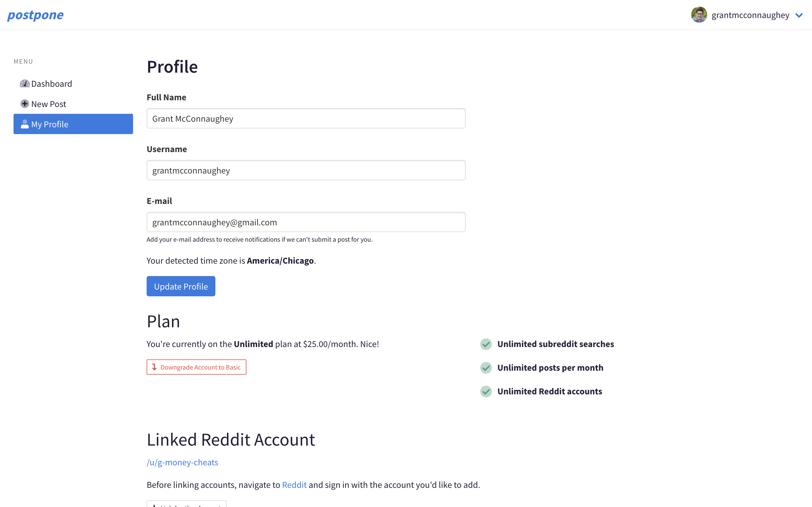Screen dimensions: 812x507
Task: Focus the Full Name input field
Action: pos(306,118)
